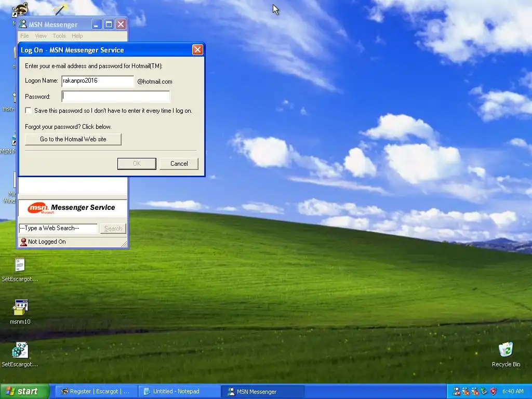Close the Log On dialog with X
The image size is (532, 399).
coord(197,50)
